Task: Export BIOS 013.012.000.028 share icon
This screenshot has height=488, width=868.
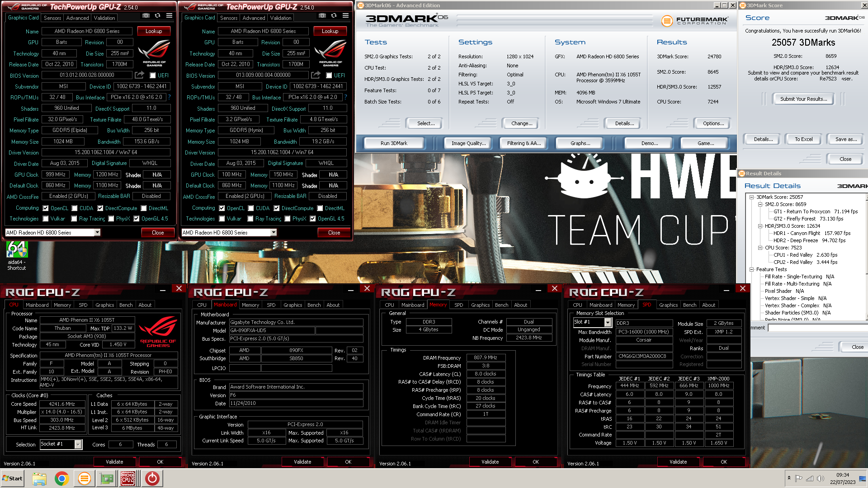Action: click(x=139, y=75)
